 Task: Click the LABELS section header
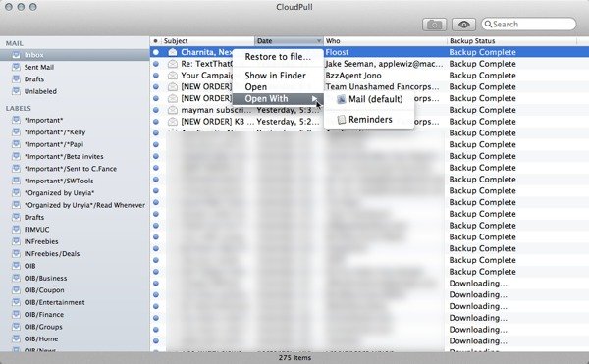18,109
